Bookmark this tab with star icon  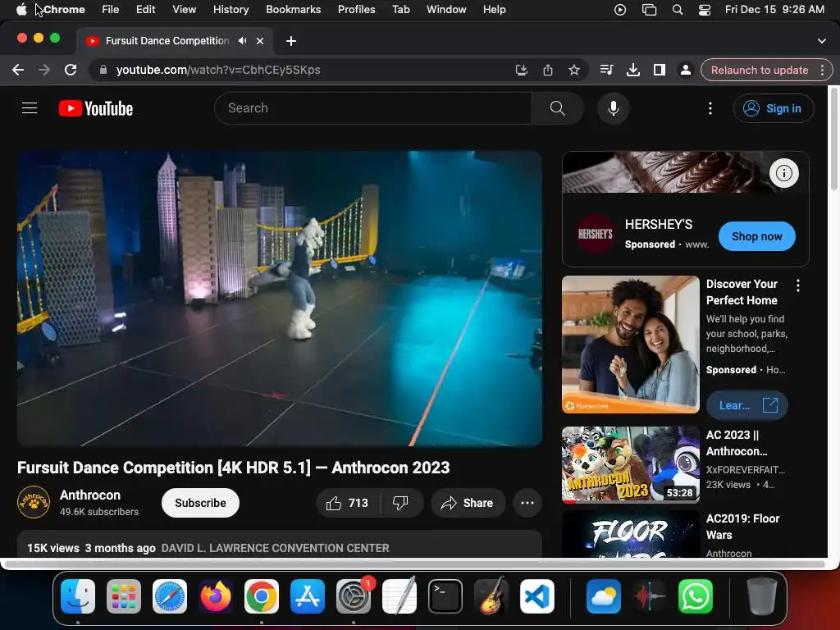pyautogui.click(x=573, y=70)
